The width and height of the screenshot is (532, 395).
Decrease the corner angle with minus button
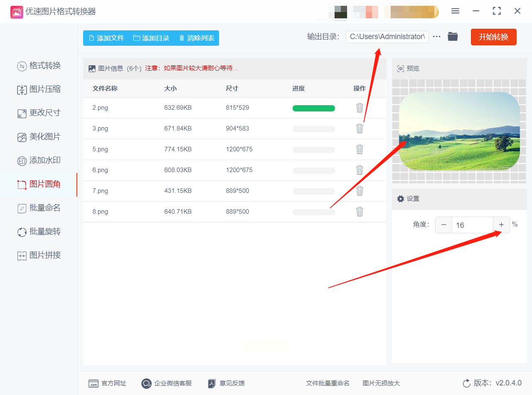click(x=443, y=225)
